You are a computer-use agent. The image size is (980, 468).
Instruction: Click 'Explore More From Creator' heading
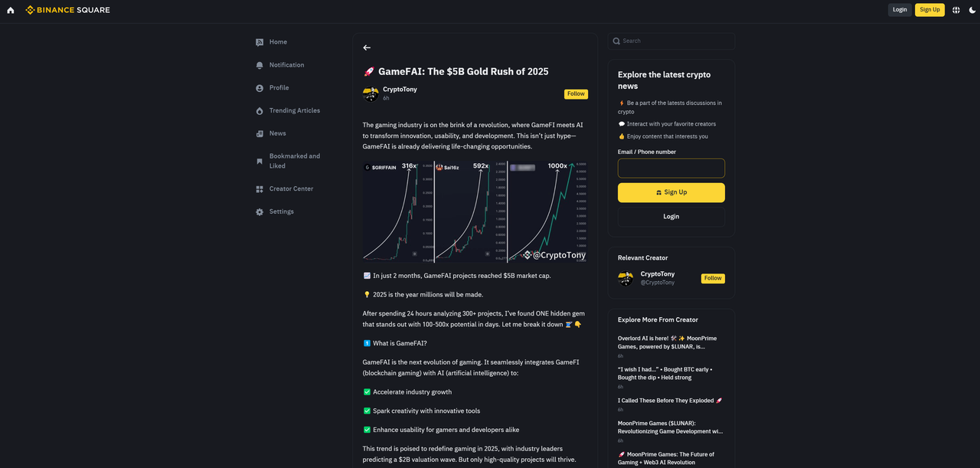tap(658, 320)
